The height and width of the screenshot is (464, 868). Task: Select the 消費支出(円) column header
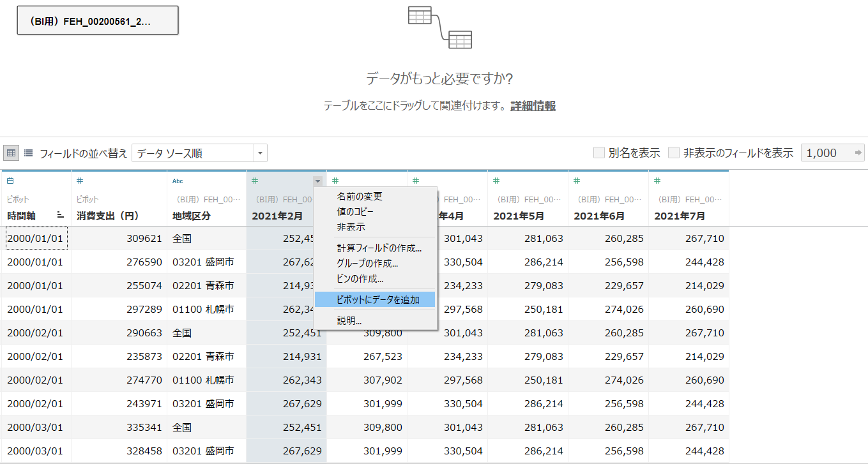pyautogui.click(x=108, y=216)
